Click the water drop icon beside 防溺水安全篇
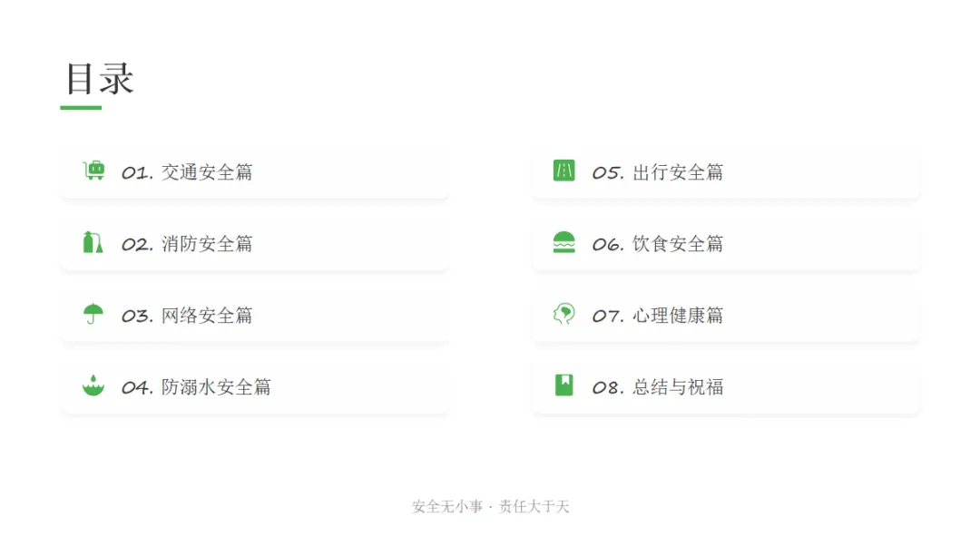 [x=93, y=385]
